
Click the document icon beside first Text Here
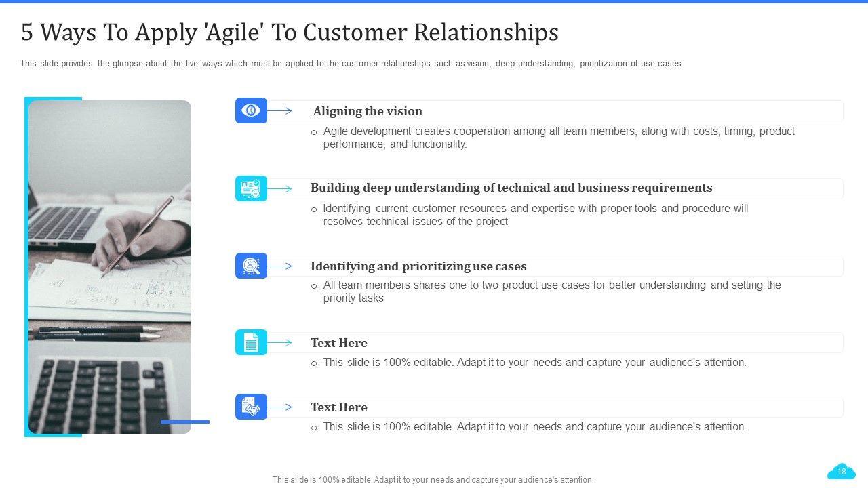tap(251, 342)
